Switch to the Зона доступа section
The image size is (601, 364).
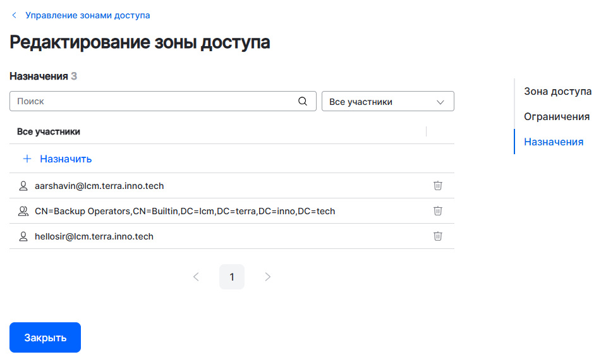[557, 91]
